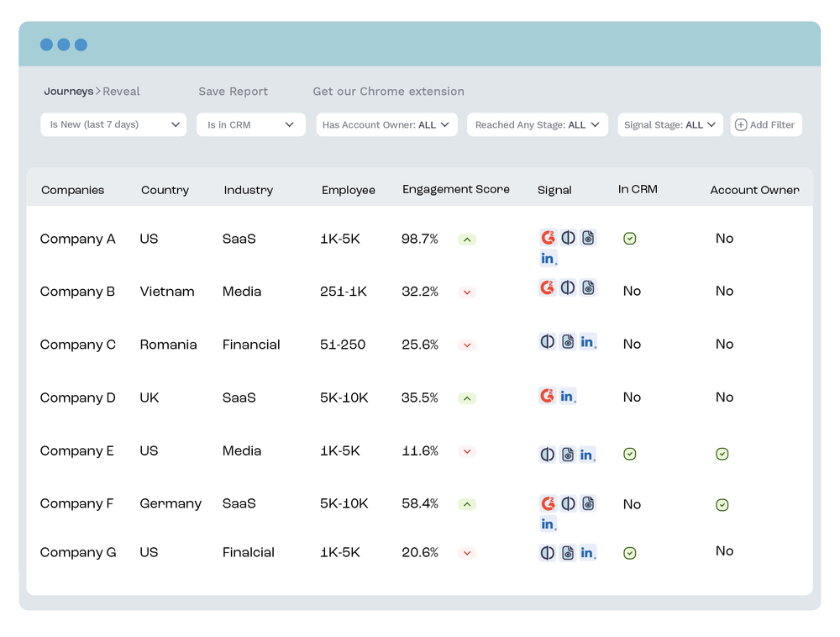
Task: Click the Add Filter plus icon
Action: coord(740,124)
